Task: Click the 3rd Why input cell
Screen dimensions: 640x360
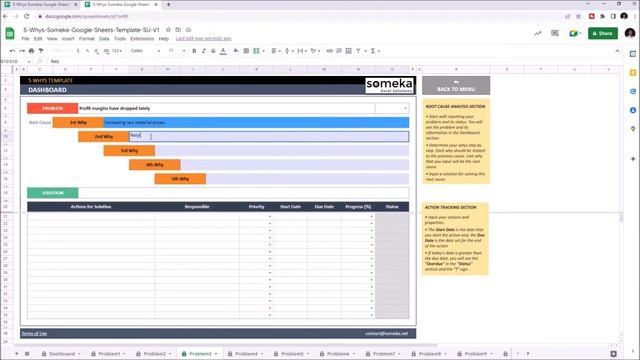Action: point(282,151)
